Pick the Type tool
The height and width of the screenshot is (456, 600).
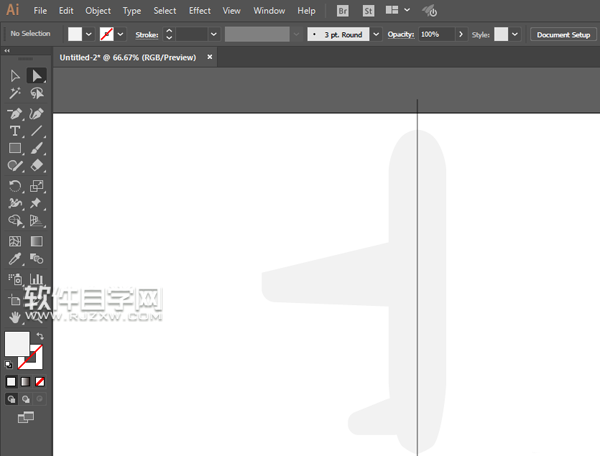coord(15,131)
